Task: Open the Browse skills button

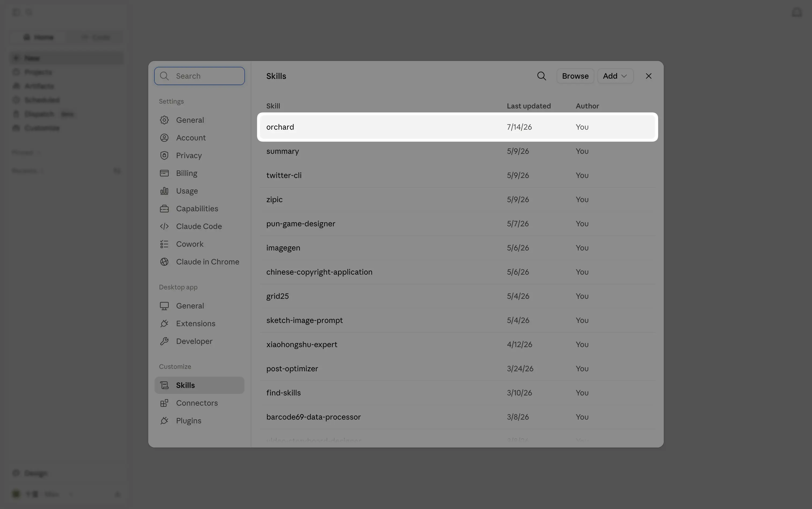Action: click(x=575, y=76)
